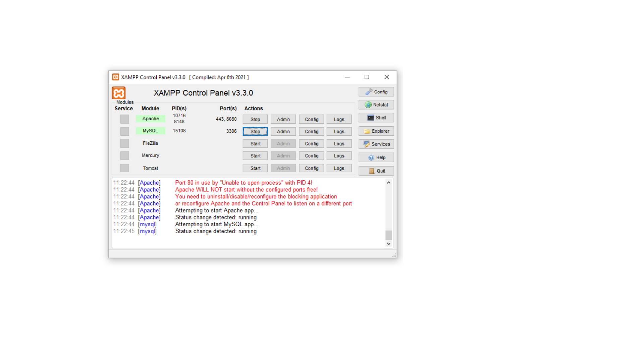Open Config options for Apache

coord(311,119)
